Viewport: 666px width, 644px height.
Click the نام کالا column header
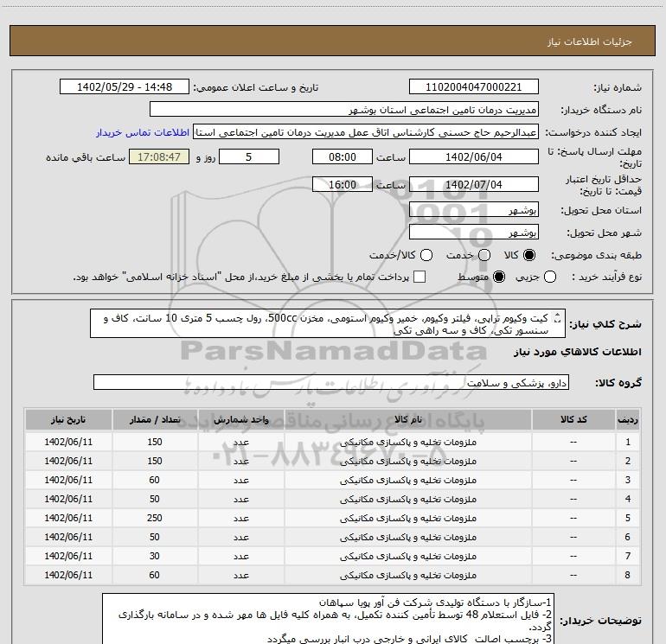[x=407, y=419]
